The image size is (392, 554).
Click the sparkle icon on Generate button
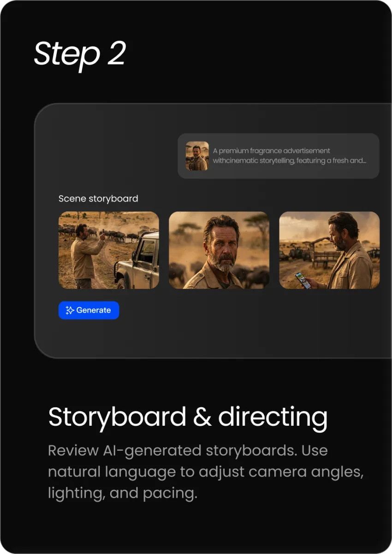[70, 310]
